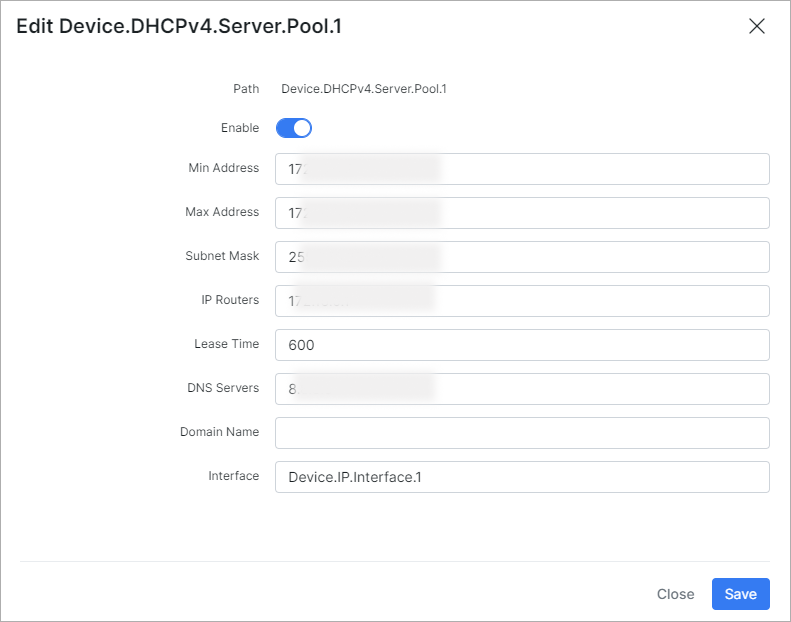Click the DNS Servers label
Image resolution: width=791 pixels, height=622 pixels.
(x=223, y=387)
